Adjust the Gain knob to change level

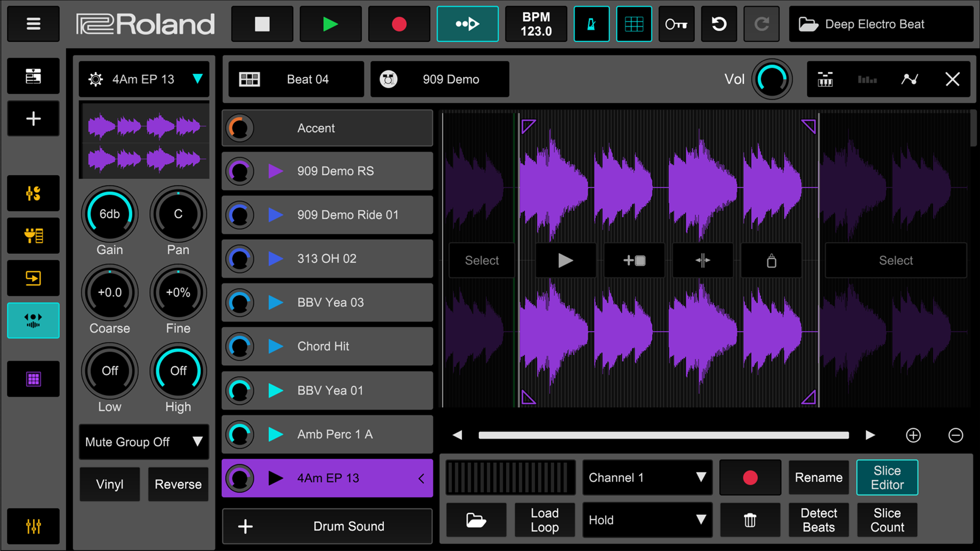pyautogui.click(x=109, y=214)
